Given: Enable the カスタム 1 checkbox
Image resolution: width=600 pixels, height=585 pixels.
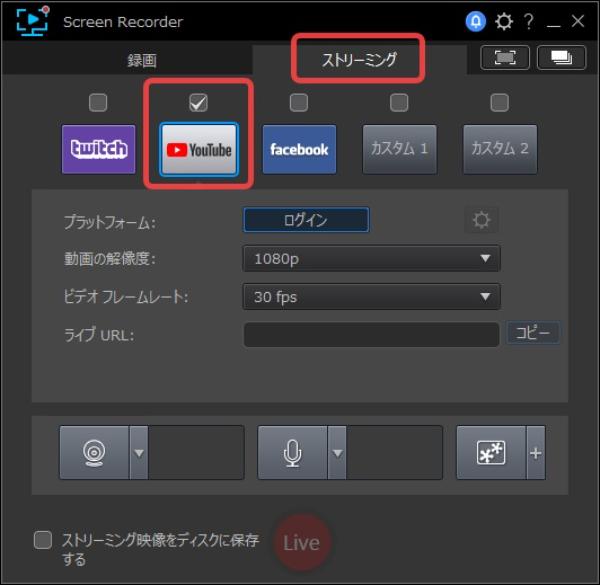Looking at the screenshot, I should pos(399,103).
